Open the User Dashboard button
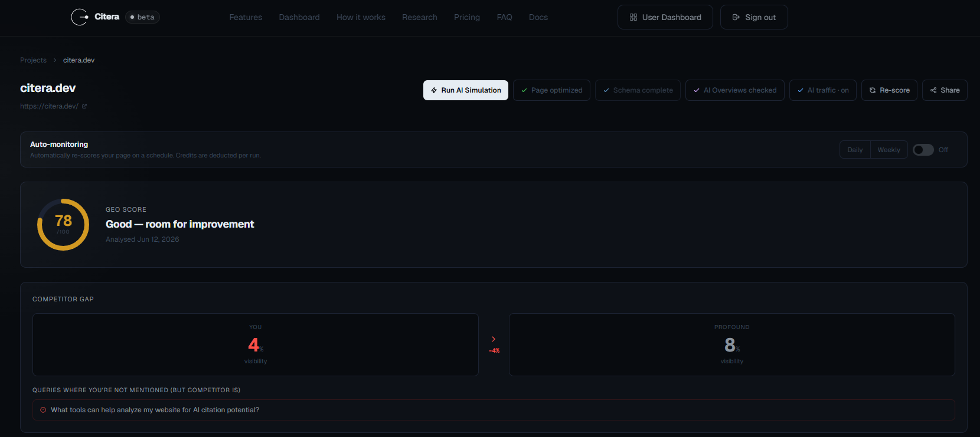The image size is (980, 437). point(665,17)
